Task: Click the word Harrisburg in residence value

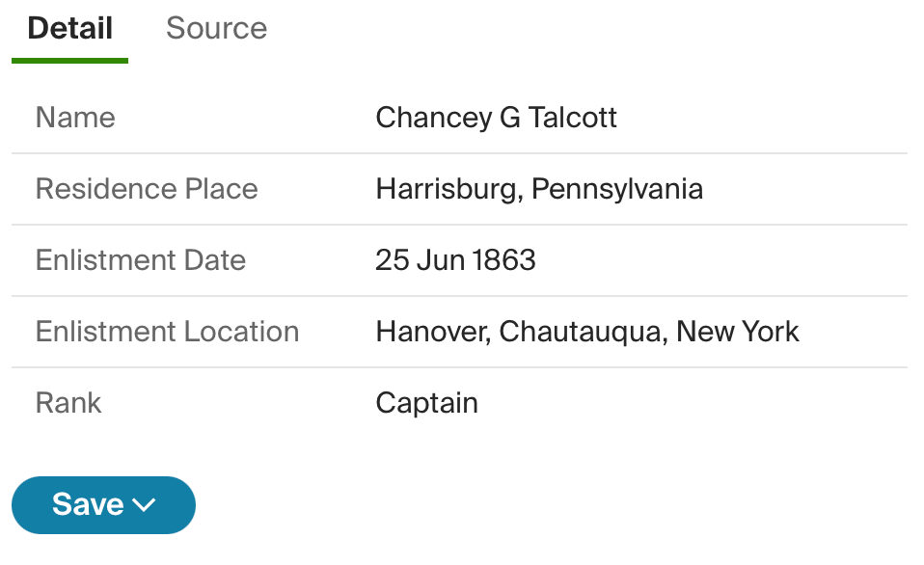Action: [x=447, y=189]
